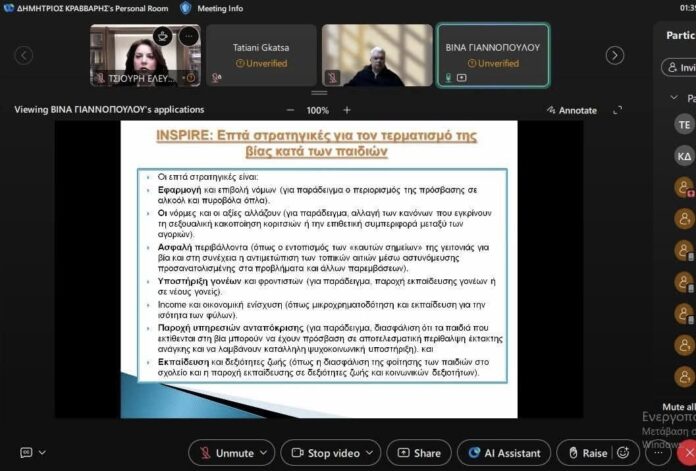Open the AI Assistant

[x=503, y=453]
